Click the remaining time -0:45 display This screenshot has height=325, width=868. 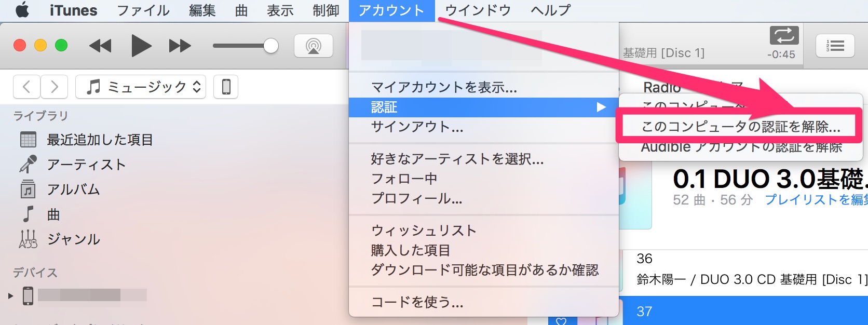[781, 55]
